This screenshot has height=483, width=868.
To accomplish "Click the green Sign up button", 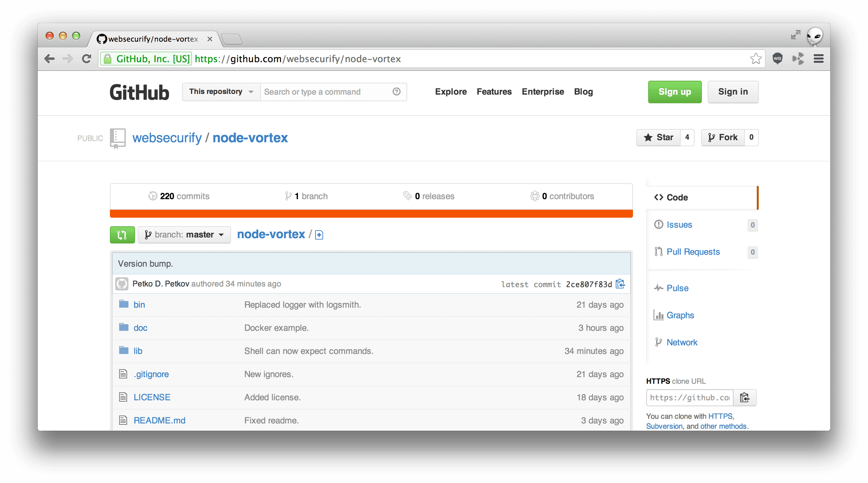I will [x=675, y=92].
